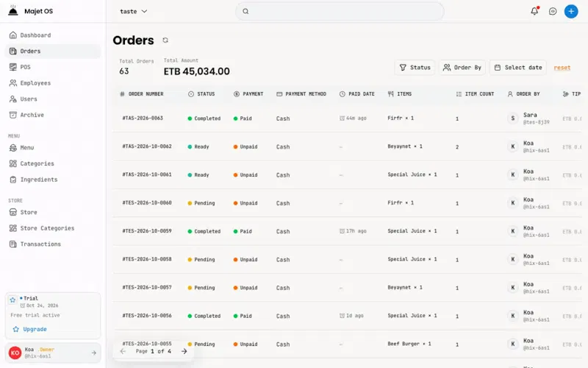Click the Payment Method column header
Image resolution: width=588 pixels, height=368 pixels.
pyautogui.click(x=301, y=94)
